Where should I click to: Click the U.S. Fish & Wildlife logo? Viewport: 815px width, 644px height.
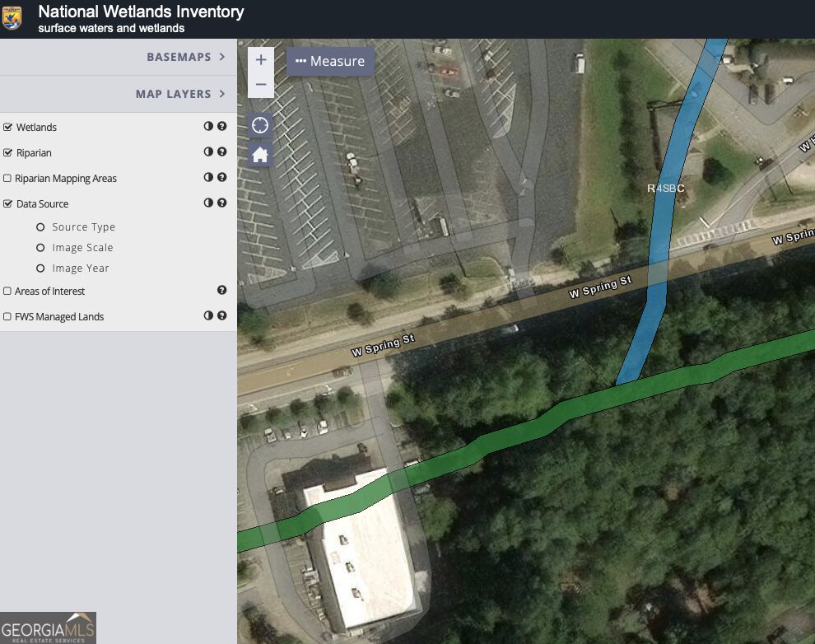click(x=12, y=18)
